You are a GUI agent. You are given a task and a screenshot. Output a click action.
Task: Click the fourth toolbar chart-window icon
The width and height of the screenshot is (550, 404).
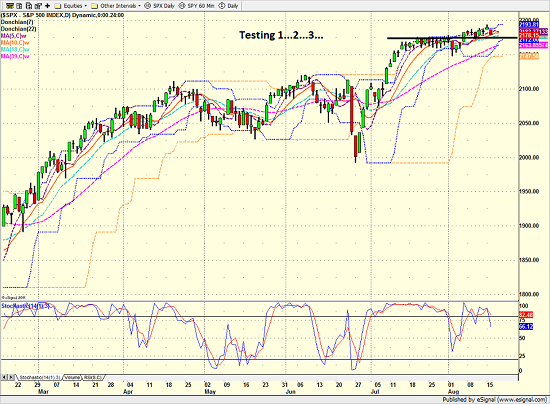coord(38,6)
